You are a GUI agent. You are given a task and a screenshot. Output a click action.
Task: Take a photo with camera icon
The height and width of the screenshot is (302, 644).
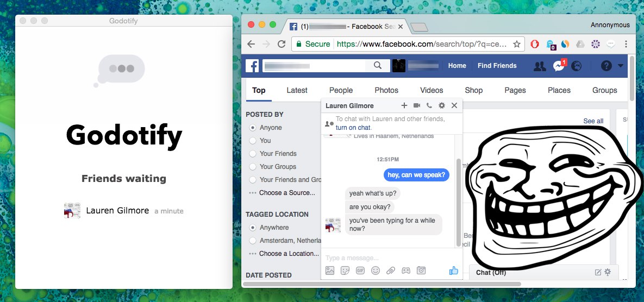(421, 270)
